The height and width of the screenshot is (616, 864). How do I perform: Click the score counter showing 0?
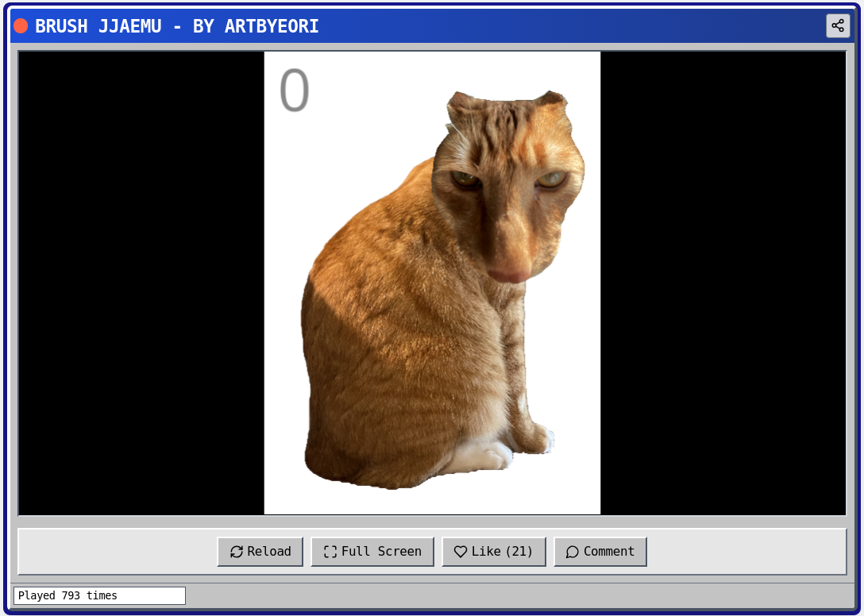294,90
